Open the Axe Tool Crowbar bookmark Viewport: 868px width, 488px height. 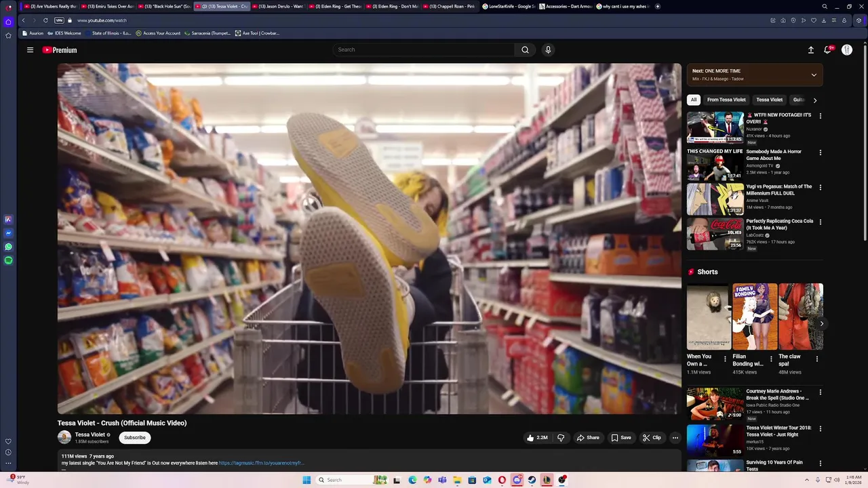coord(257,33)
